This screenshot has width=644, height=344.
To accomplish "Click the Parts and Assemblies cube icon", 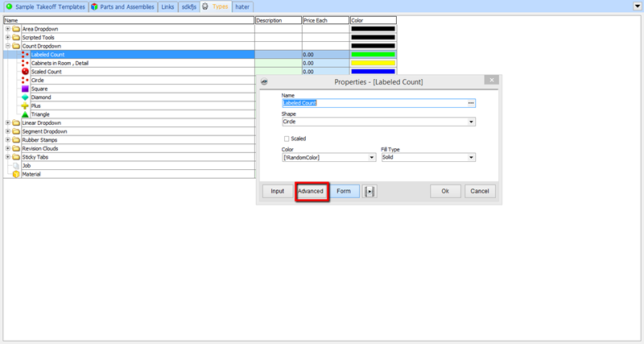I will pyautogui.click(x=94, y=6).
